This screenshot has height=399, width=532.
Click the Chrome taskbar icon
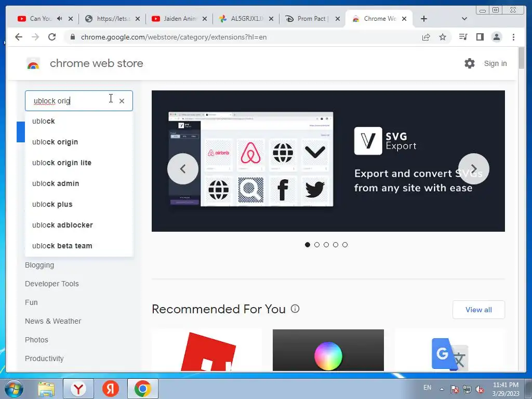tap(142, 389)
